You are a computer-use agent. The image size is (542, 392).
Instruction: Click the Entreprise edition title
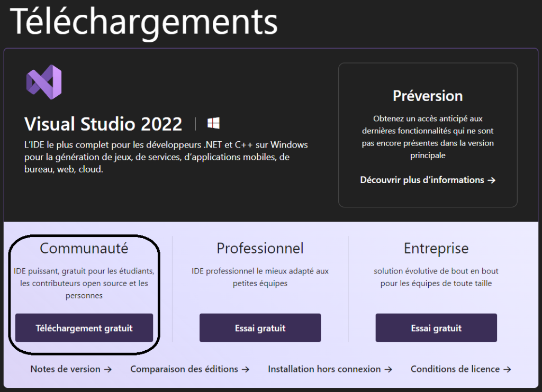tap(436, 248)
